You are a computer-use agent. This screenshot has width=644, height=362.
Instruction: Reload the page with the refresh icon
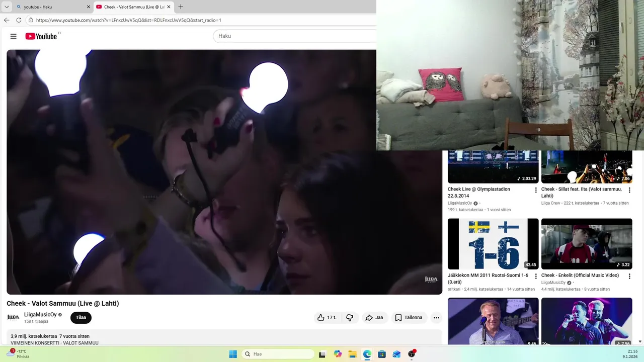pyautogui.click(x=19, y=20)
